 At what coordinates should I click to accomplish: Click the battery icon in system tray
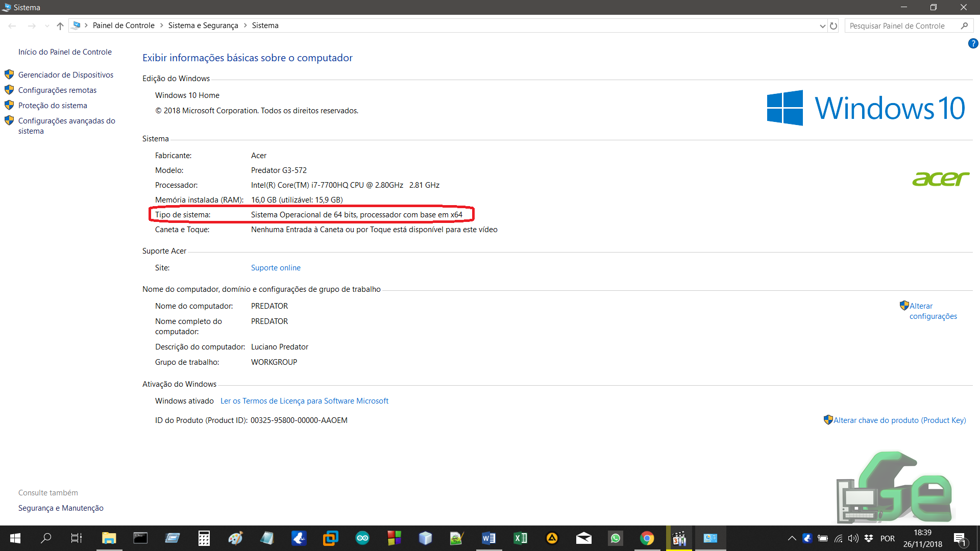[823, 538]
